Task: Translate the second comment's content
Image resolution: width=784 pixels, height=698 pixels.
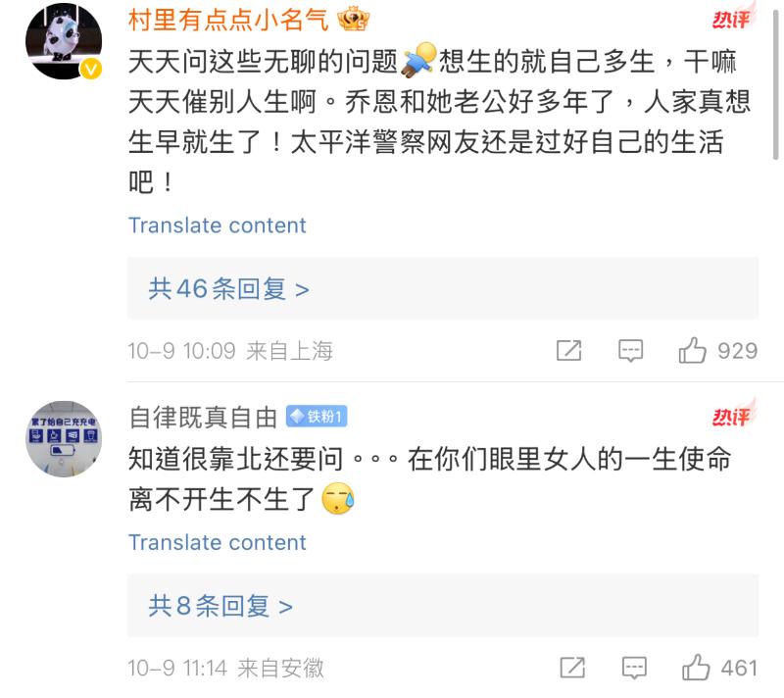Action: (217, 543)
